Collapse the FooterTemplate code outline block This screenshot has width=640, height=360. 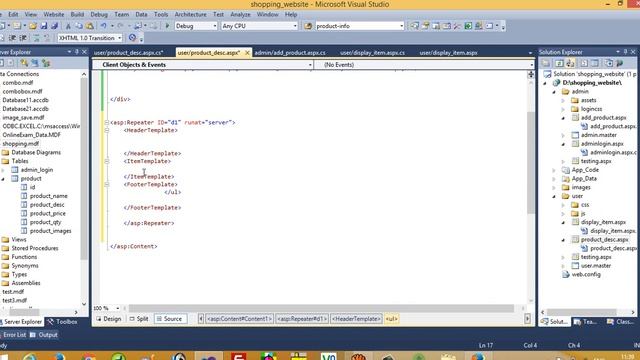point(107,184)
